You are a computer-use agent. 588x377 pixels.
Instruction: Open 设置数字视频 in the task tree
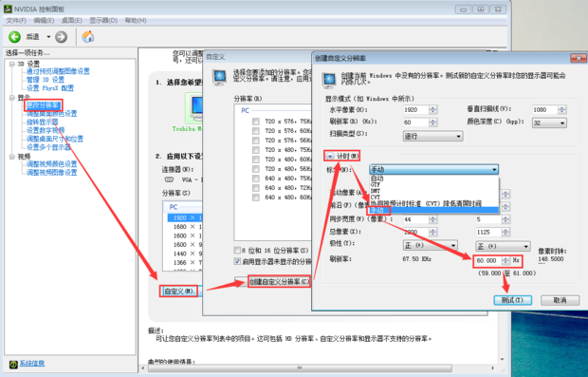tap(46, 130)
